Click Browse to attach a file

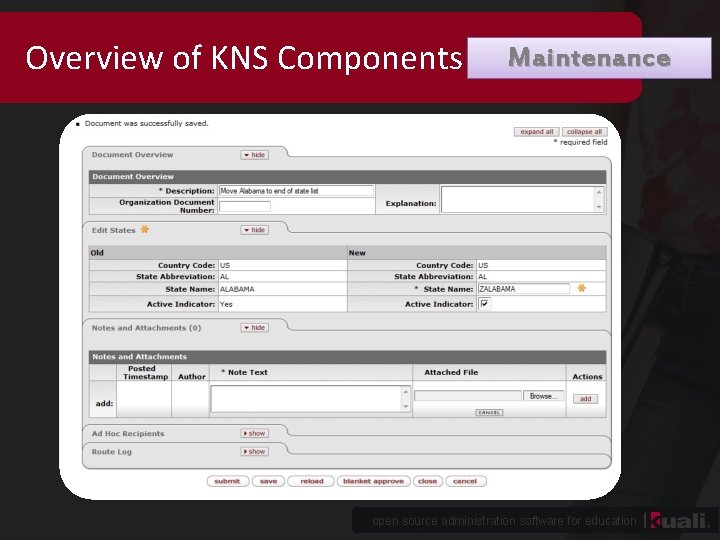pos(543,396)
